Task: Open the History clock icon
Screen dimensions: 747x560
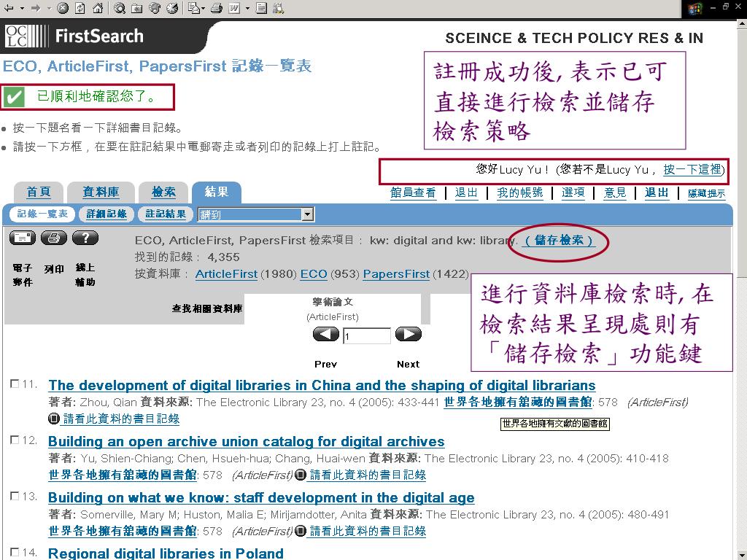Action: click(x=173, y=8)
